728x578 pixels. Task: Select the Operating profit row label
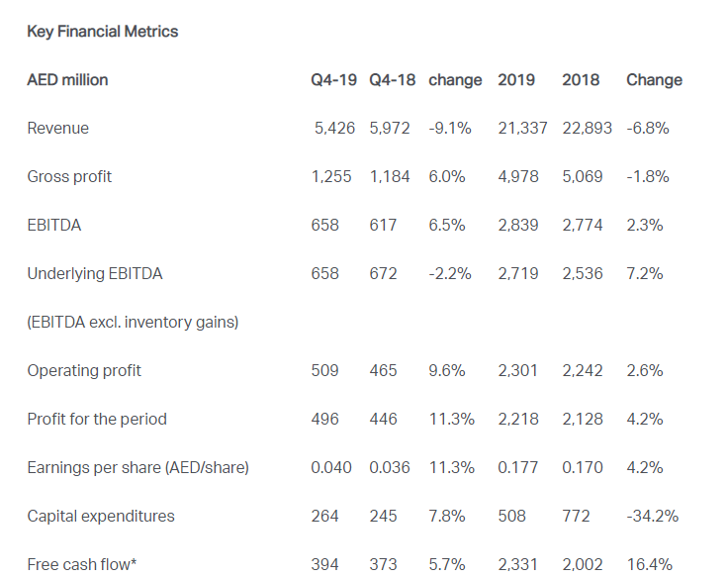[x=84, y=371]
